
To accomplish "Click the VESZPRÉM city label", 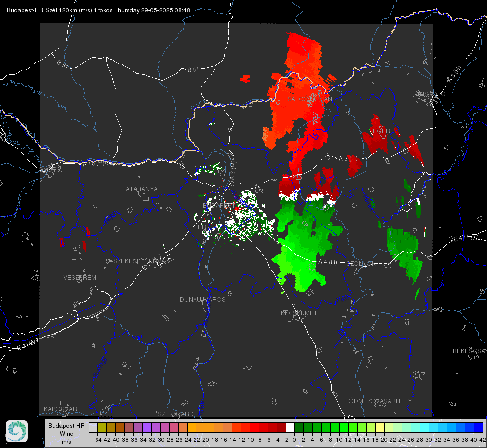I will point(80,278).
